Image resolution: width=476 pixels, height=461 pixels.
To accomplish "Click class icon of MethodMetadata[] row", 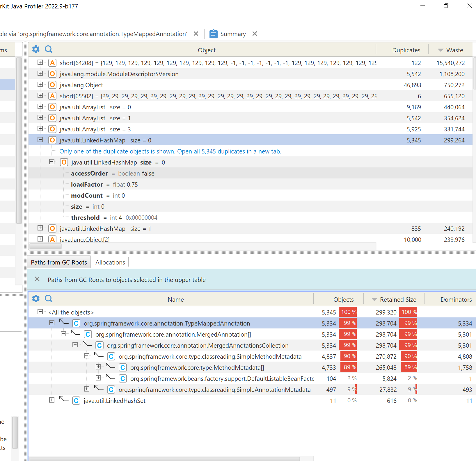I will tap(123, 367).
